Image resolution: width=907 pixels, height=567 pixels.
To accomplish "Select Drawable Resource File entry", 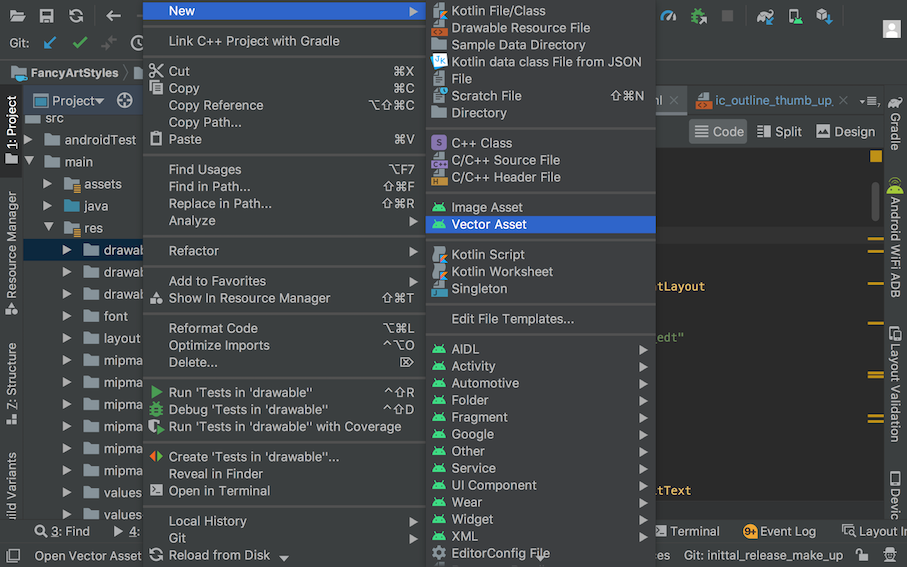I will pos(540,28).
